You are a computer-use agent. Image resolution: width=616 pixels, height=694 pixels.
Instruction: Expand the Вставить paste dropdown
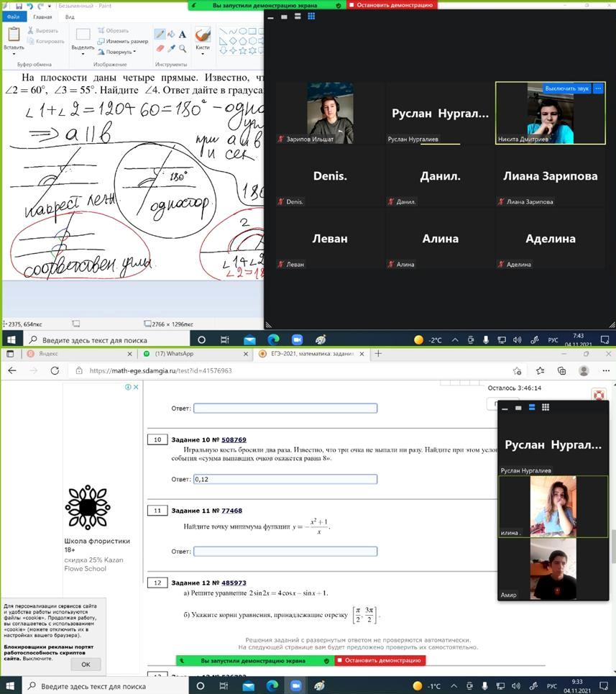pos(14,54)
